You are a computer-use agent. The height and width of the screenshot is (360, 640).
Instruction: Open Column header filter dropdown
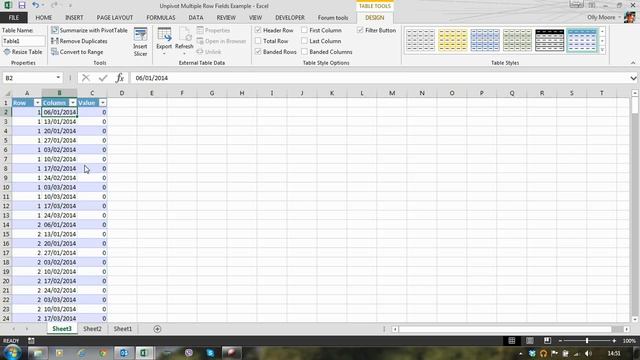click(x=73, y=103)
